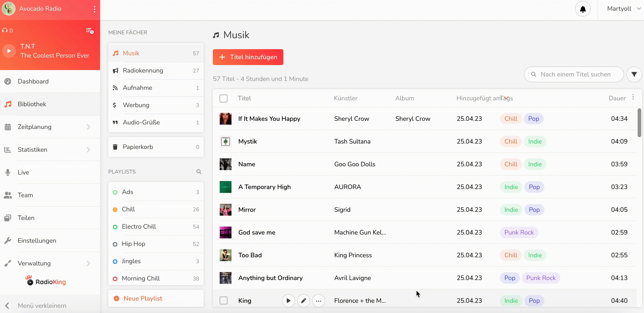Select the Morning Chill playlist red circle
The image size is (644, 313).
(x=115, y=279)
